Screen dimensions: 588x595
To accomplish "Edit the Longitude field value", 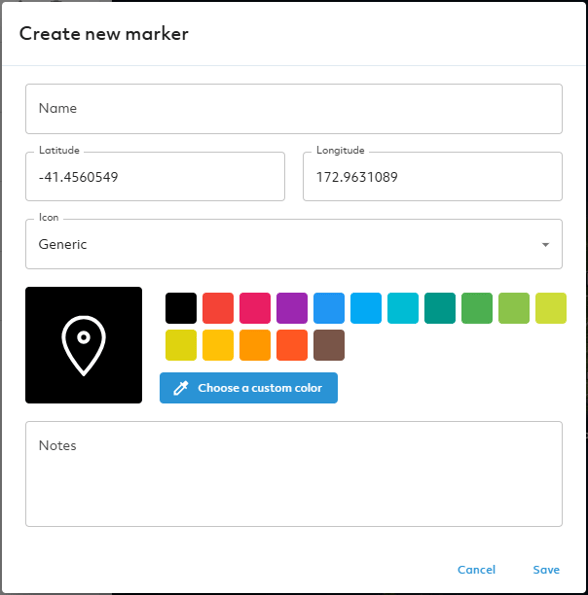I will (432, 176).
